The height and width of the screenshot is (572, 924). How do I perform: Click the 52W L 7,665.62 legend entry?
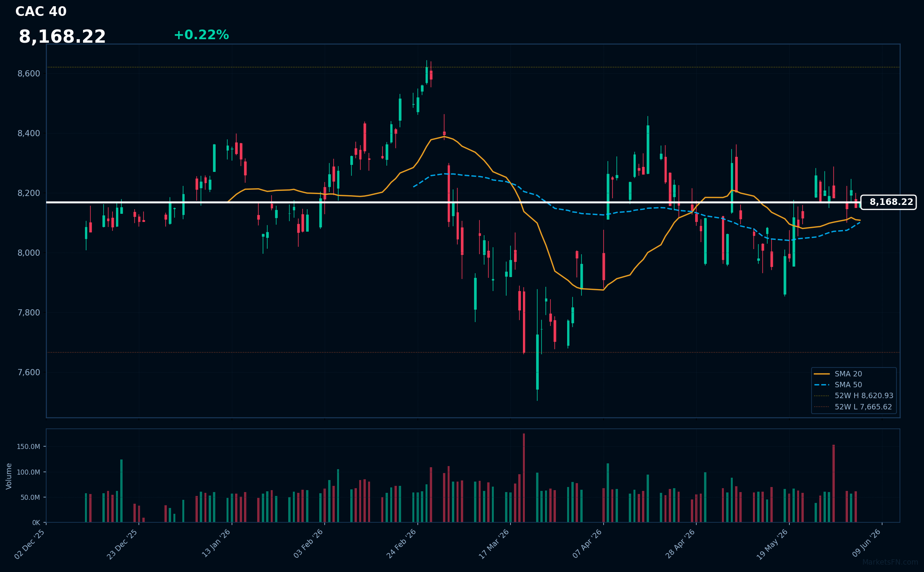(853, 407)
